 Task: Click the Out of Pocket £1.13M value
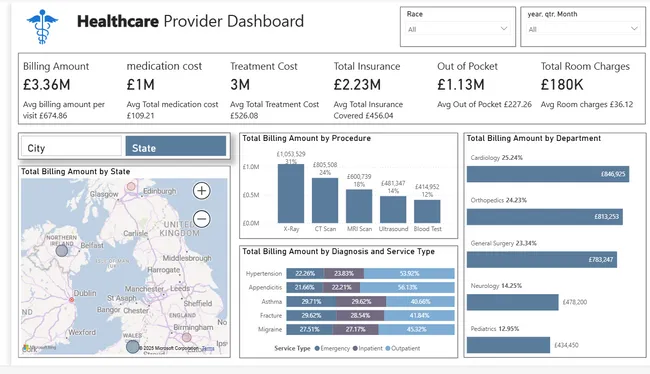[461, 85]
